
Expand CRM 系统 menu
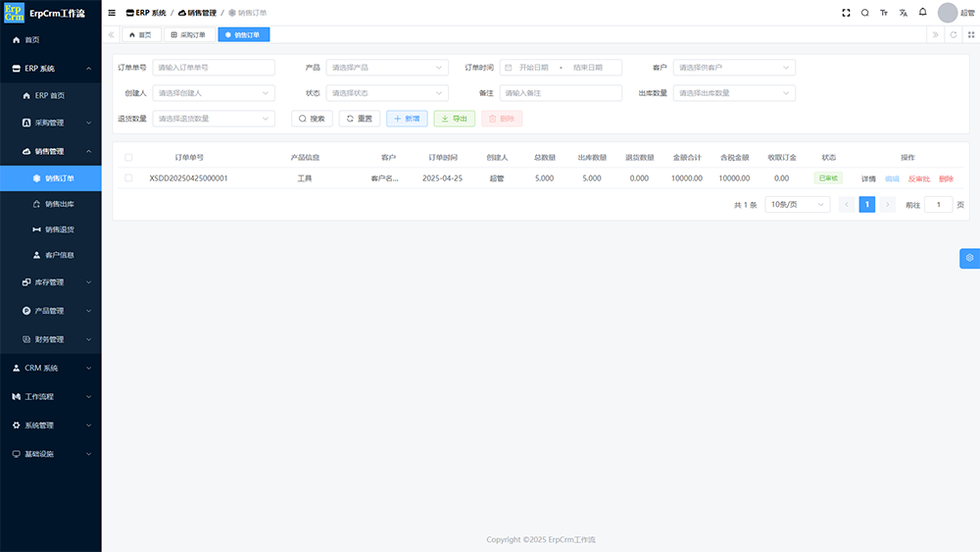(x=51, y=369)
